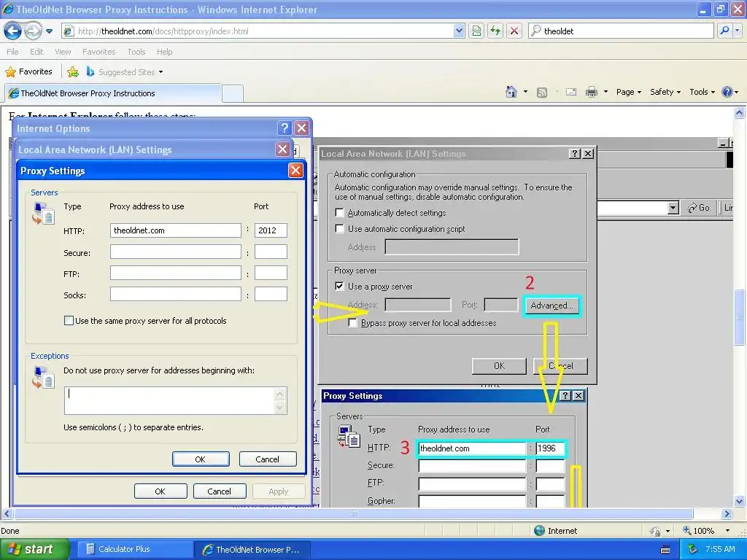Click the Refresh page icon

[495, 31]
